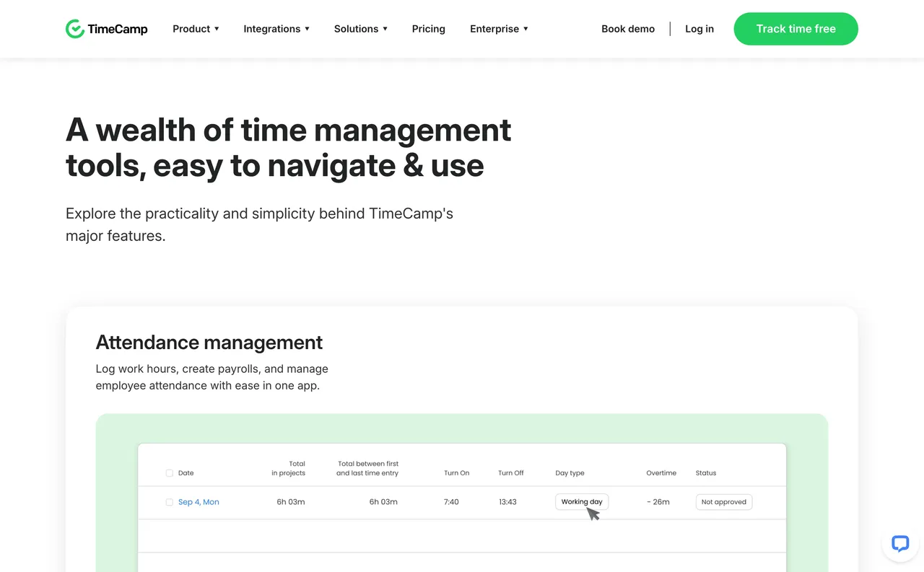Click the mouse cursor graphic in table
Image resolution: width=924 pixels, height=572 pixels.
point(593,514)
